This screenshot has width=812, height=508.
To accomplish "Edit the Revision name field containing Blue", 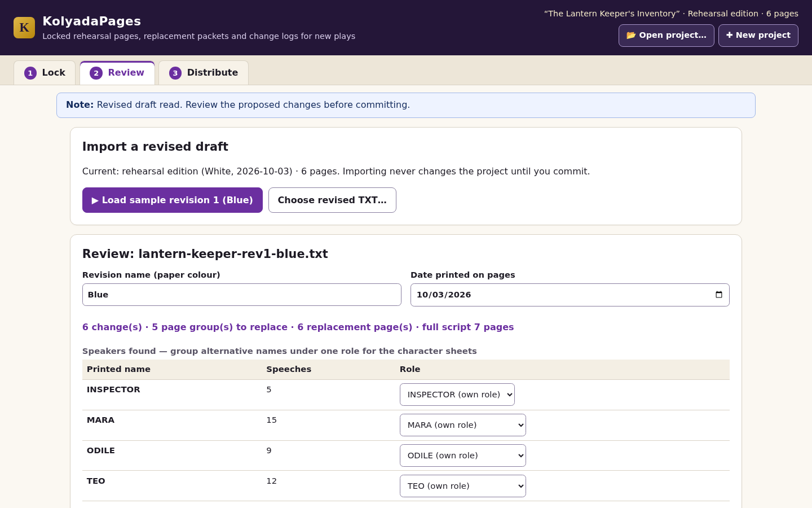I will (x=242, y=295).
